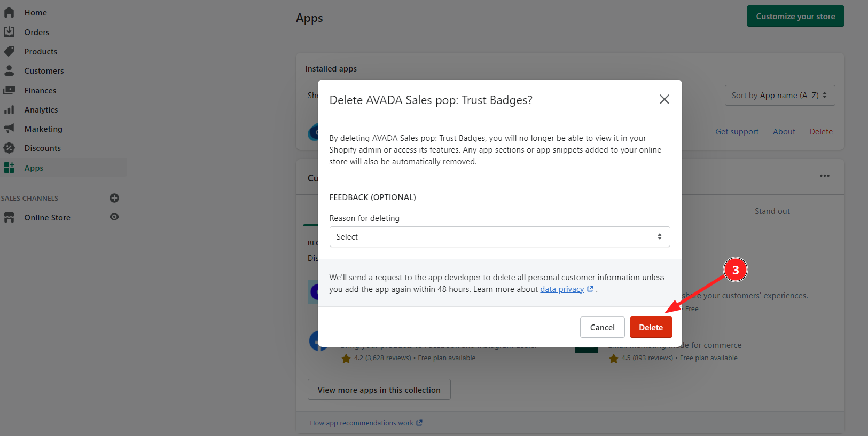Open Orders in the sidebar menu

[37, 32]
